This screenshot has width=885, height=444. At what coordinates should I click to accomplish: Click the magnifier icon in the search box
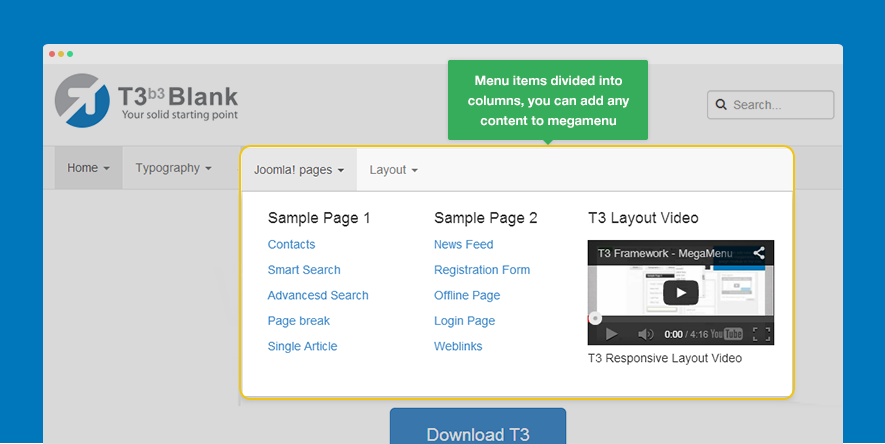pos(721,105)
